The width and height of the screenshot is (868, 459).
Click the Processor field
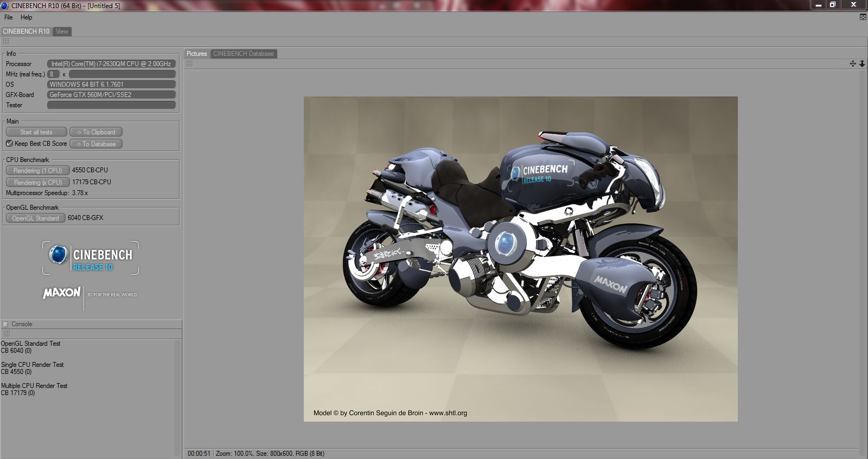point(111,64)
